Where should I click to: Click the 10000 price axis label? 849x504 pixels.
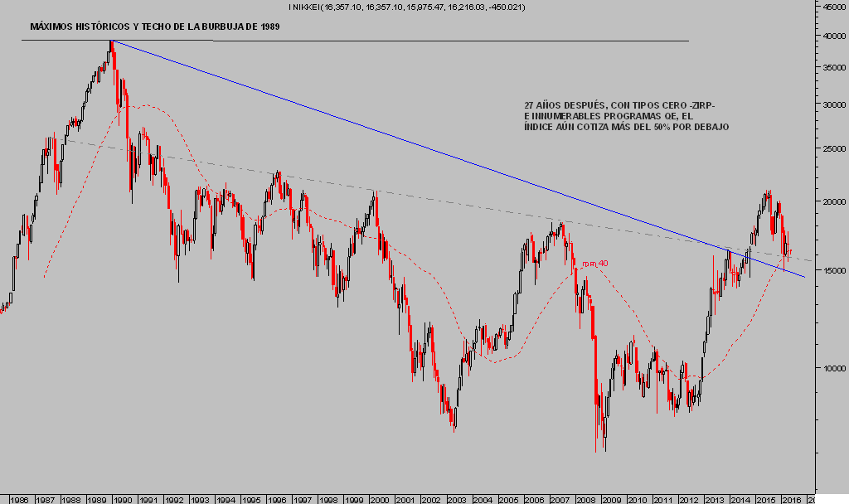click(833, 367)
